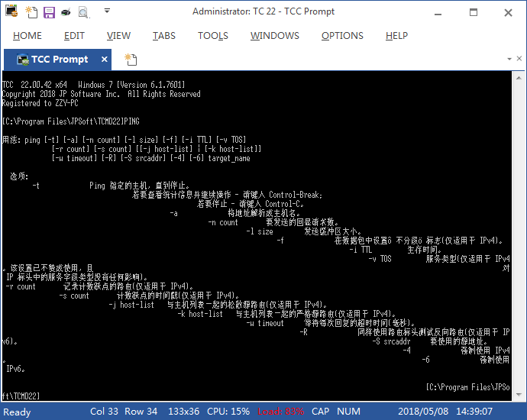527x420 pixels.
Task: Open the EDIT ribbon tab
Action: click(x=74, y=36)
